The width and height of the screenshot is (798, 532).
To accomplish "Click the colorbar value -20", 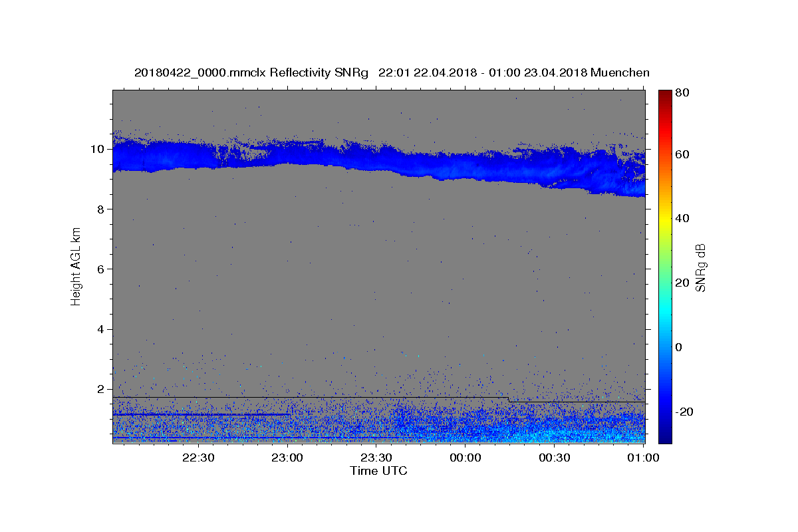I will click(x=686, y=411).
